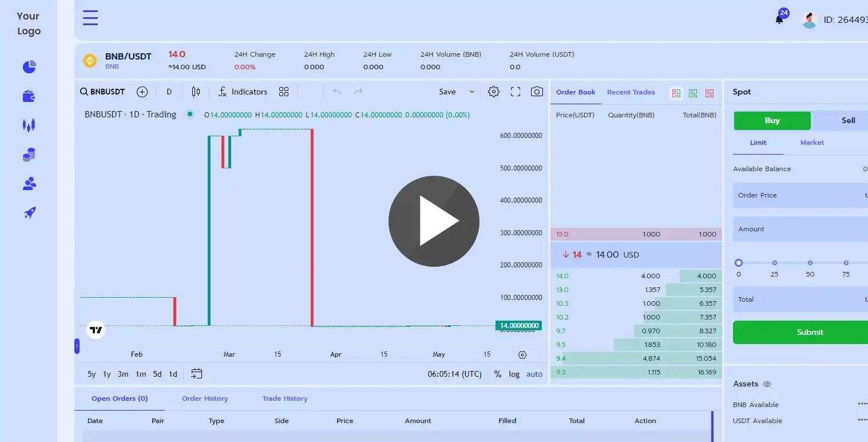The image size is (868, 442).
Task: Open the hamburger menu
Action: (90, 18)
